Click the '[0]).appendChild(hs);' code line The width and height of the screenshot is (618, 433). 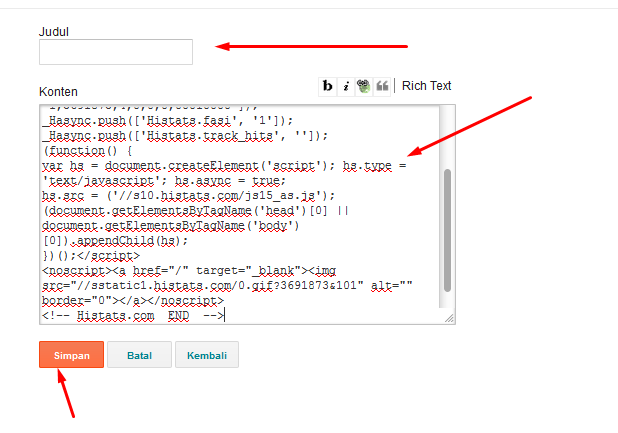click(x=115, y=240)
